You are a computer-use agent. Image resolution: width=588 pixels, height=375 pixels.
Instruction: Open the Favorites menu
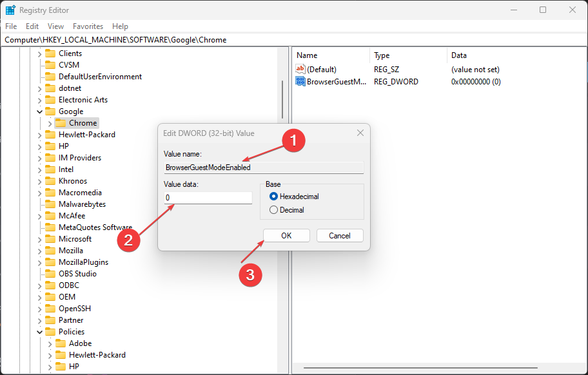point(88,26)
